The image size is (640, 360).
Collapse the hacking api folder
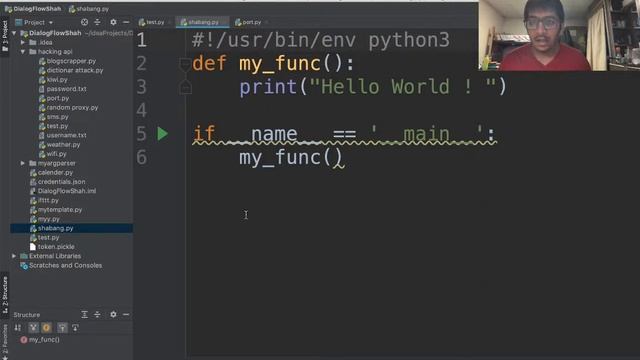point(23,52)
